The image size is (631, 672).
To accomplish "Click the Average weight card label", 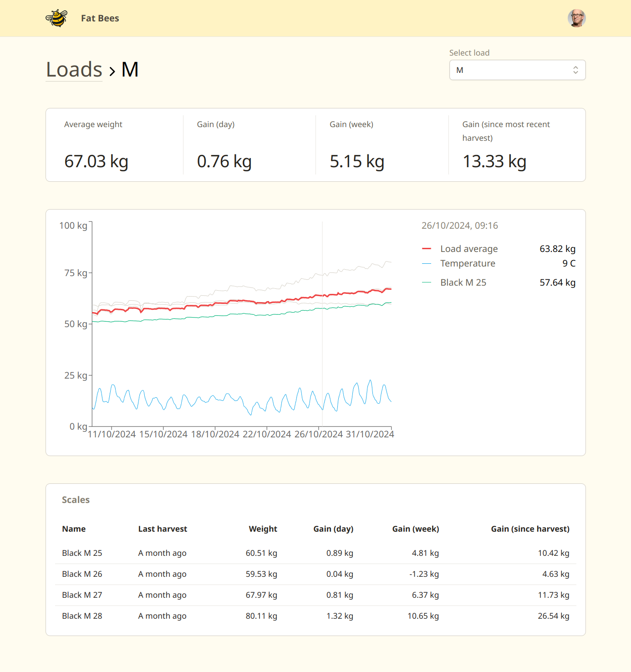I will (93, 124).
